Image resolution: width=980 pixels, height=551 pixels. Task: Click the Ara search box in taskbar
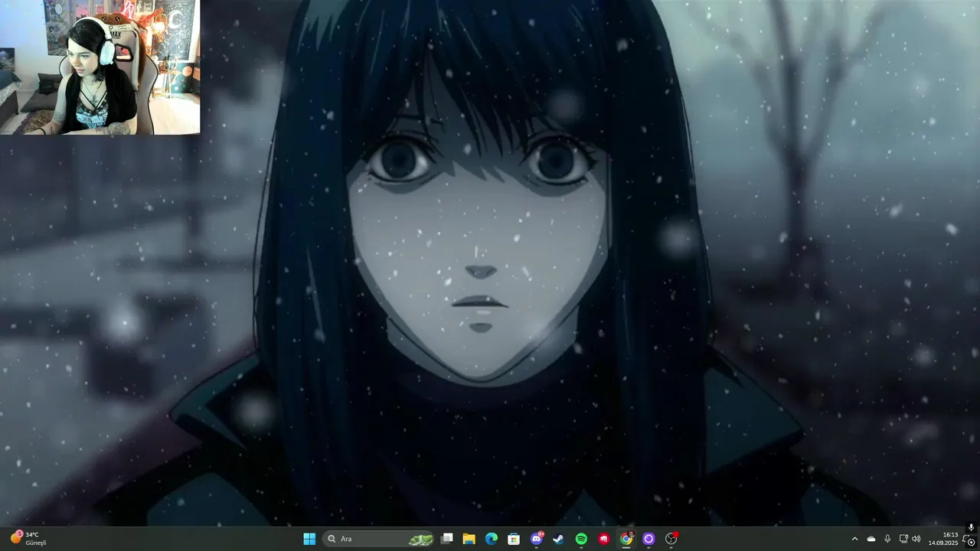coord(379,539)
